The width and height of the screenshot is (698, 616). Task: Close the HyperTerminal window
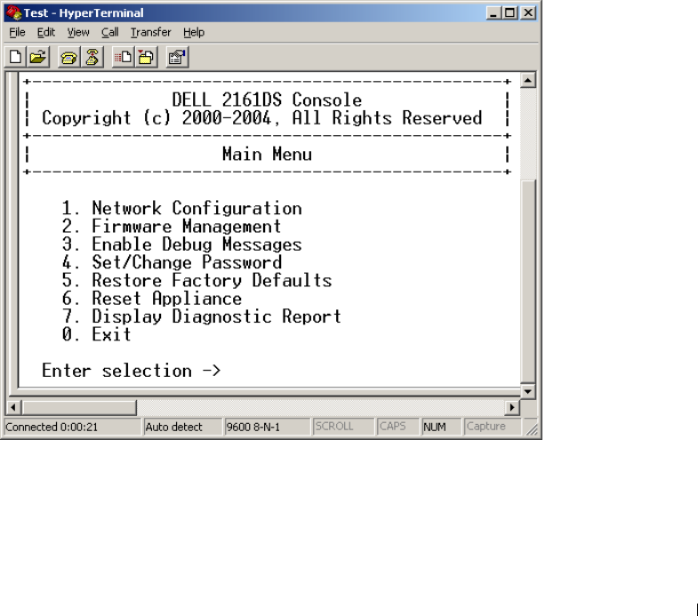click(528, 13)
